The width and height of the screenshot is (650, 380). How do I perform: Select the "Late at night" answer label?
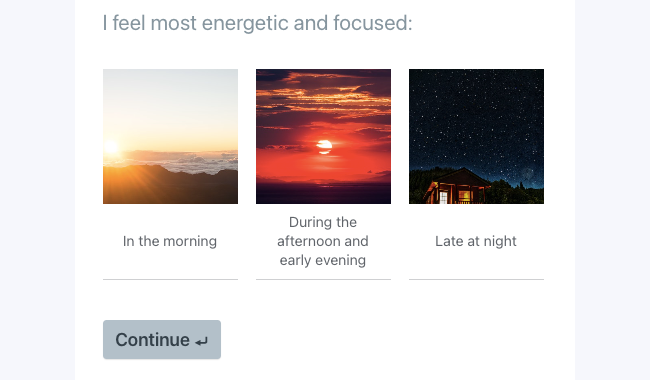[476, 241]
